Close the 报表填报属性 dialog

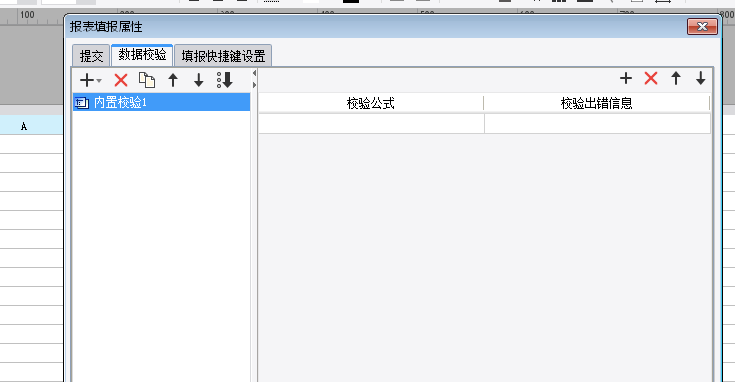[702, 27]
